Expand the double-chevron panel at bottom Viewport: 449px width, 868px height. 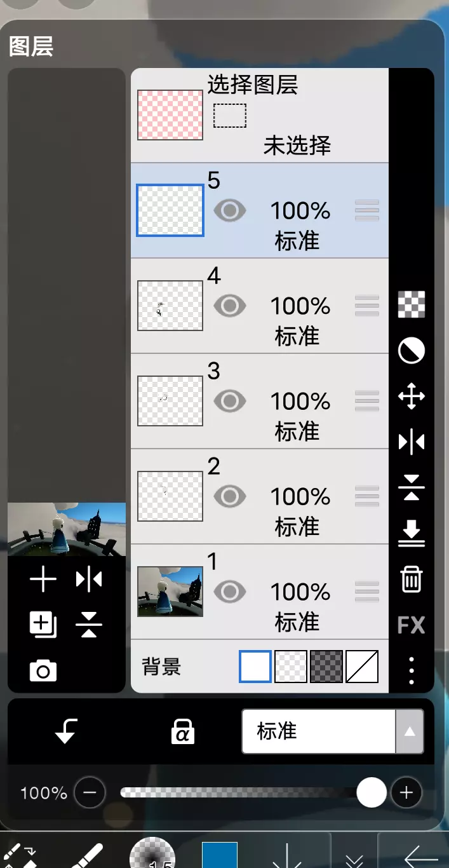(354, 859)
